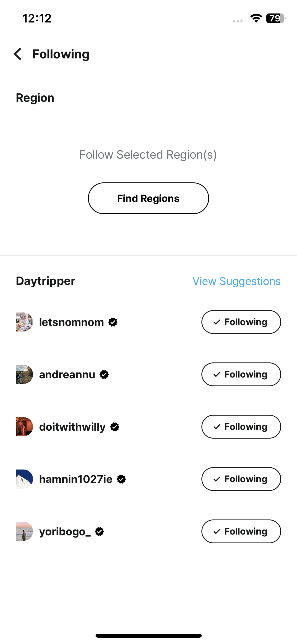Tap the back arrow beside Following
The height and width of the screenshot is (644, 297).
pyautogui.click(x=18, y=54)
